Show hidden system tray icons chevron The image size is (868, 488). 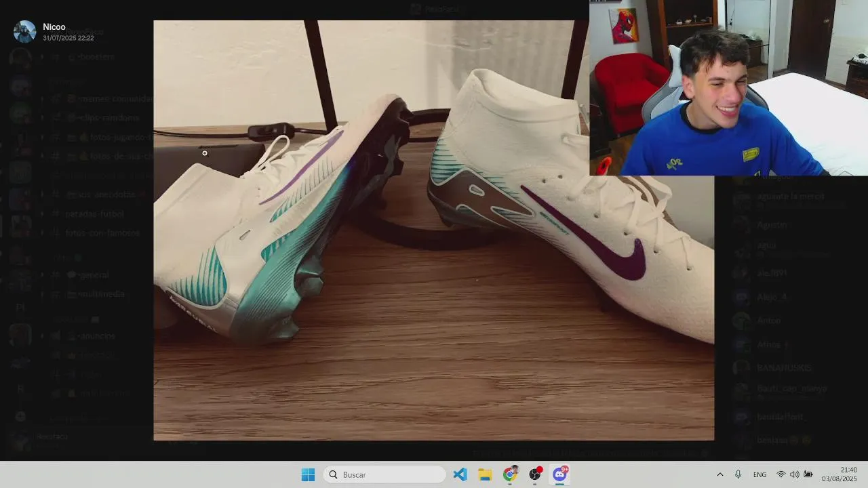pos(719,474)
